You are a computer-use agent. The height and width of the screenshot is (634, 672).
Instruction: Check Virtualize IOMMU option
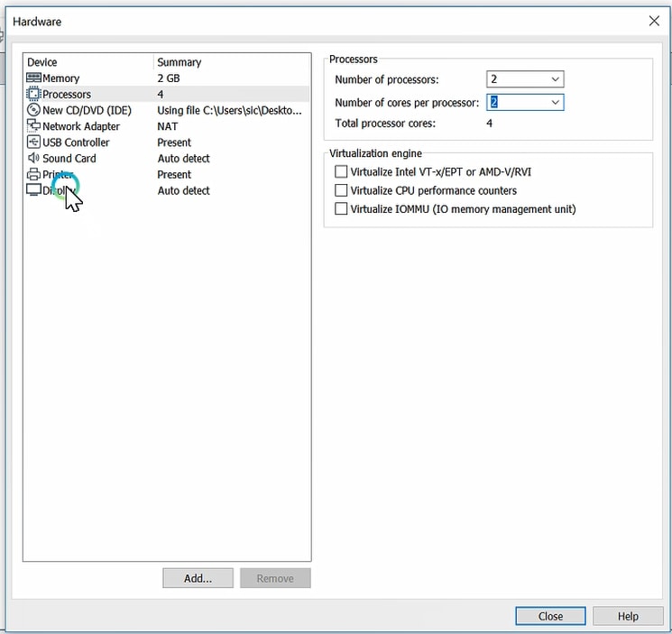coord(341,209)
